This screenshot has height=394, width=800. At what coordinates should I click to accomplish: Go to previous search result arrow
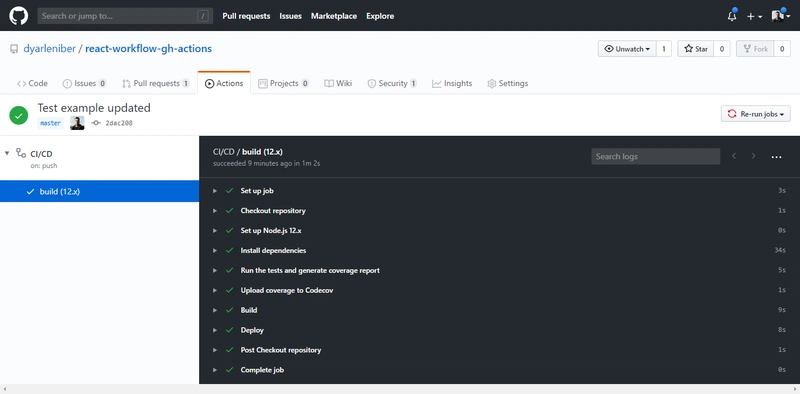pyautogui.click(x=734, y=156)
